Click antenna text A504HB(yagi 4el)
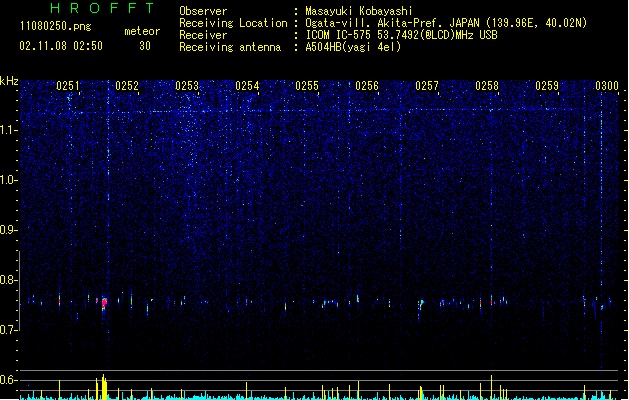Image resolution: width=629 pixels, height=400 pixels. click(x=353, y=47)
